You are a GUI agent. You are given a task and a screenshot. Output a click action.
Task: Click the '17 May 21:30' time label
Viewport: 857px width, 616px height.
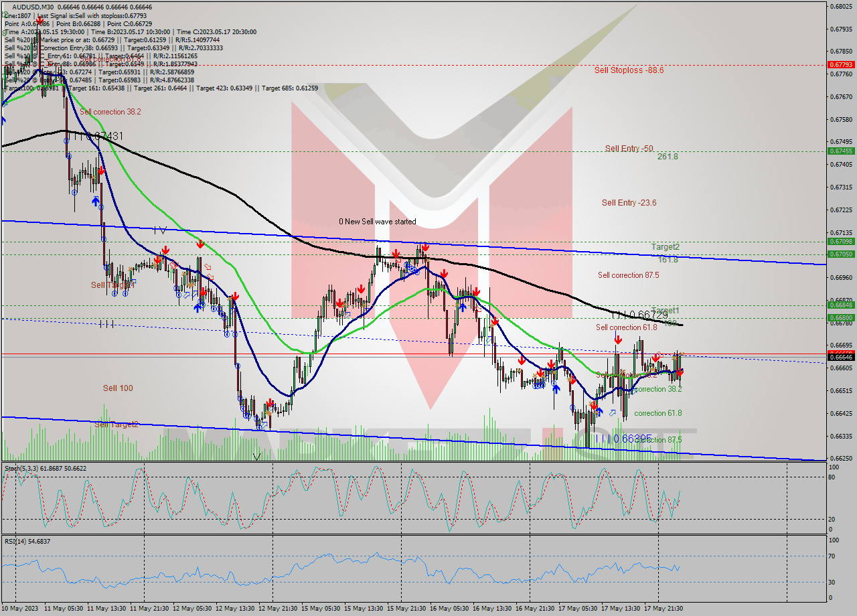pos(665,608)
